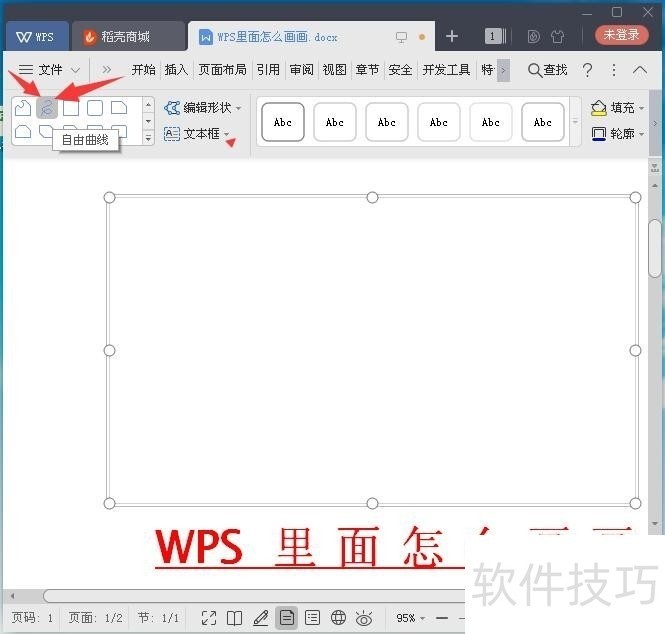Click the orange unsaved dot on tab
This screenshot has width=665, height=634.
point(422,37)
